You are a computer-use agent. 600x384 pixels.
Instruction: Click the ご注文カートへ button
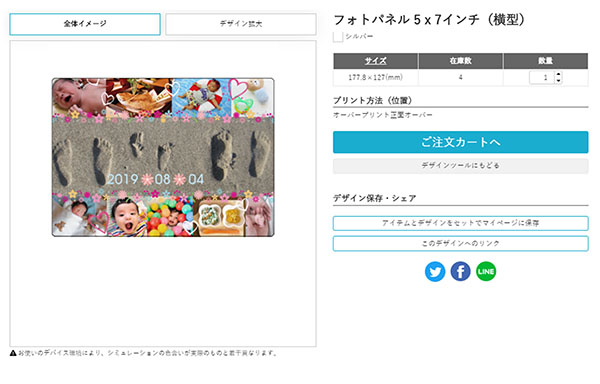(x=460, y=142)
